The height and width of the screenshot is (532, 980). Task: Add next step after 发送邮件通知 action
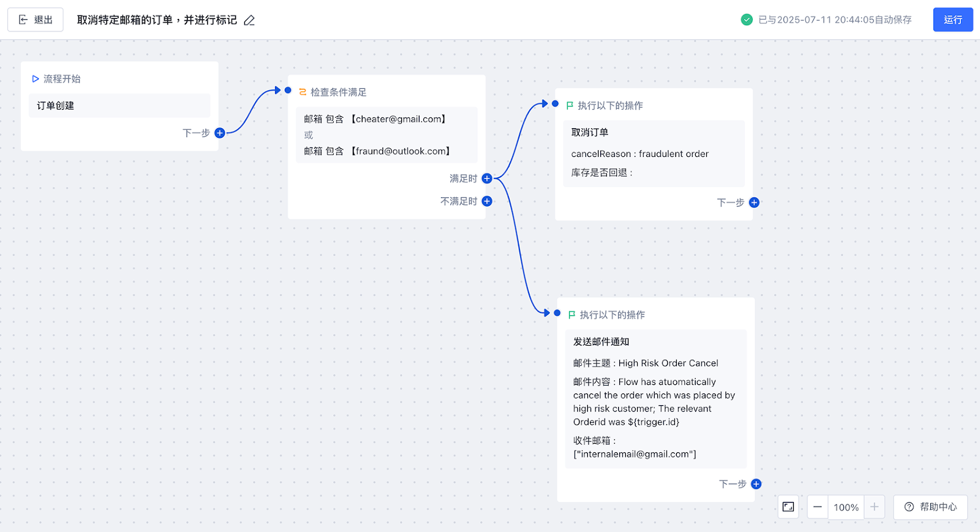click(x=756, y=484)
